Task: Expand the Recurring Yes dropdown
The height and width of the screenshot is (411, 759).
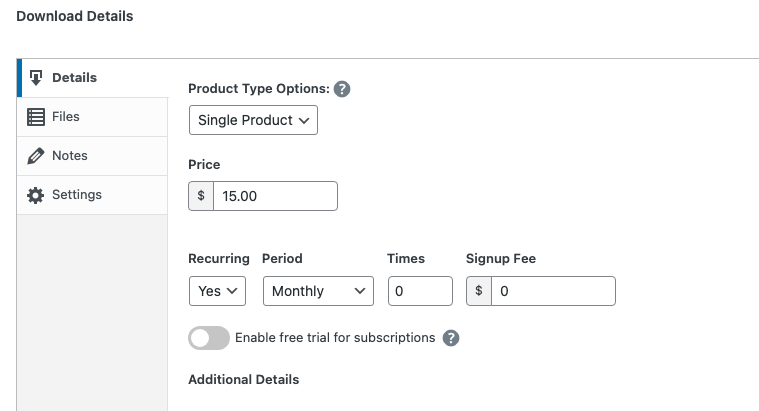Action: [x=216, y=291]
